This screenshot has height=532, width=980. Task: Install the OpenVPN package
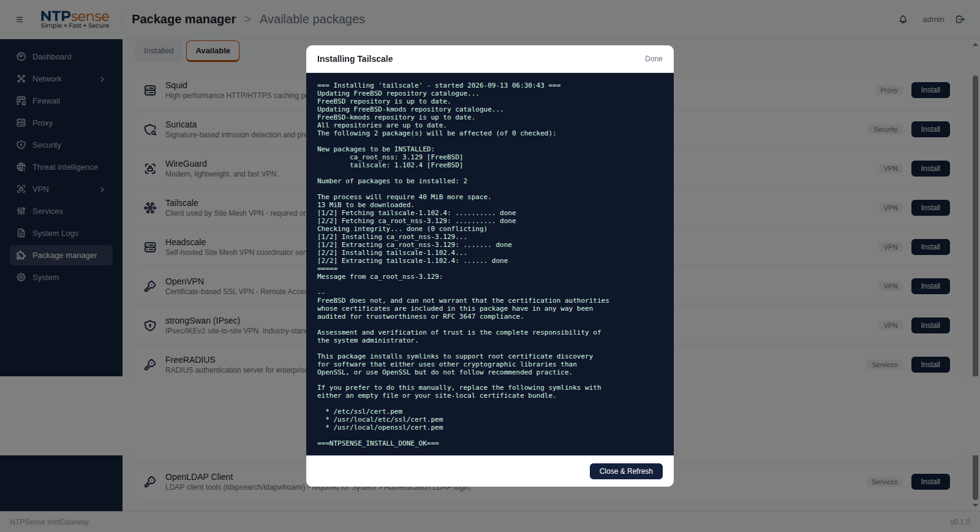point(930,286)
